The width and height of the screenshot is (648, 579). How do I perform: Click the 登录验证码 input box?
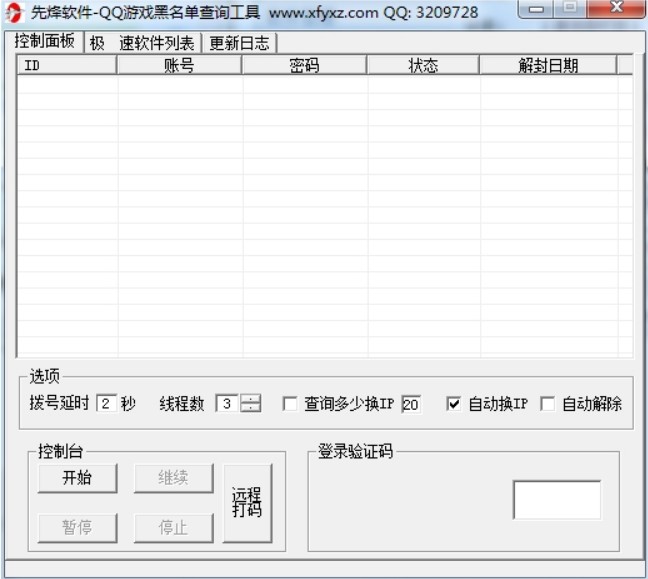(557, 500)
